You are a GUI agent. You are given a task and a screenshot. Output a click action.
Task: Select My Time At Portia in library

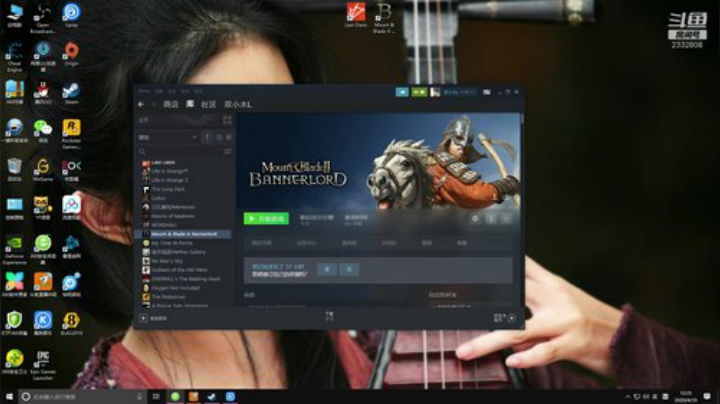(x=172, y=243)
